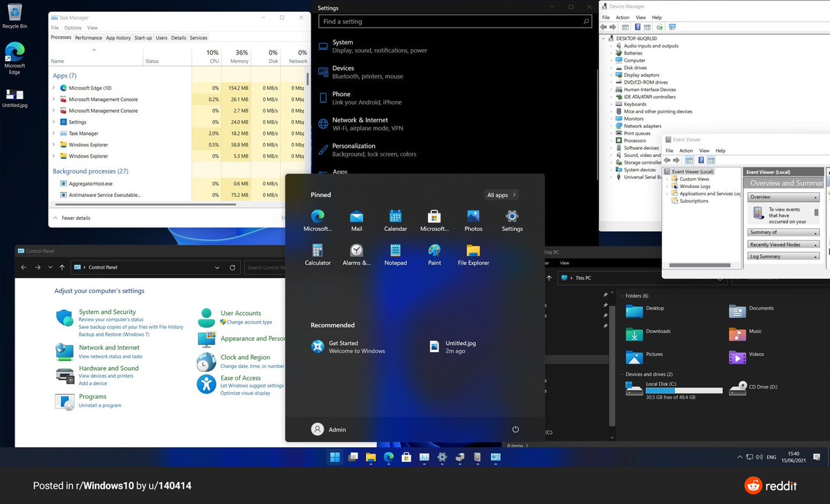Switch to Performance tab in Task Manager
The height and width of the screenshot is (504, 830).
tap(89, 38)
